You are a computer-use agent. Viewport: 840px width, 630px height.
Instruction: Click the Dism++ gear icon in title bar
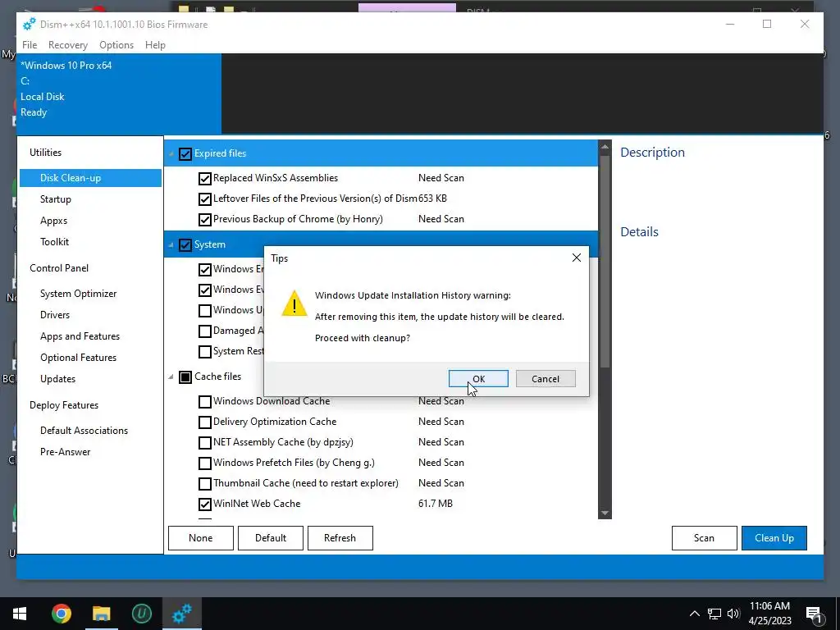pos(29,24)
